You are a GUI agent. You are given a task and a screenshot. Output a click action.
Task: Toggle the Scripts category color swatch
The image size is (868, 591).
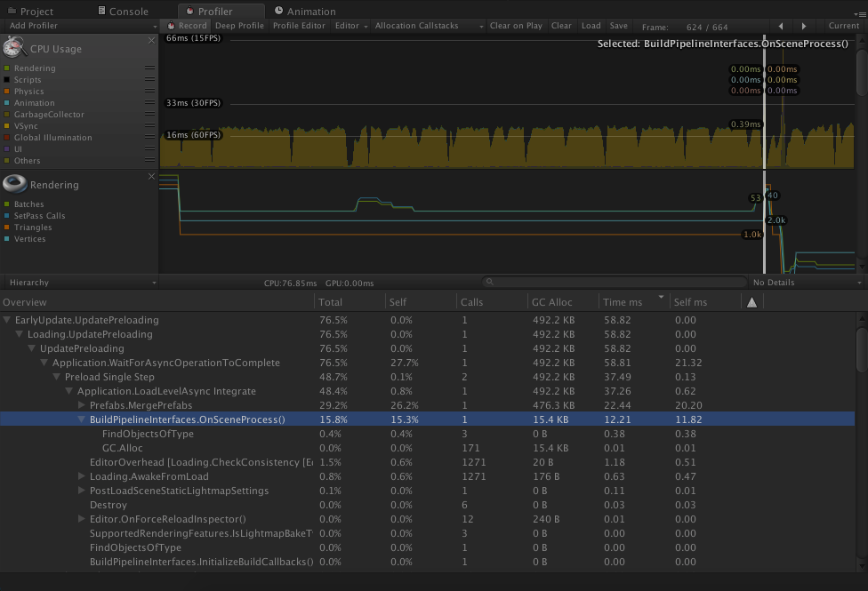coord(7,80)
